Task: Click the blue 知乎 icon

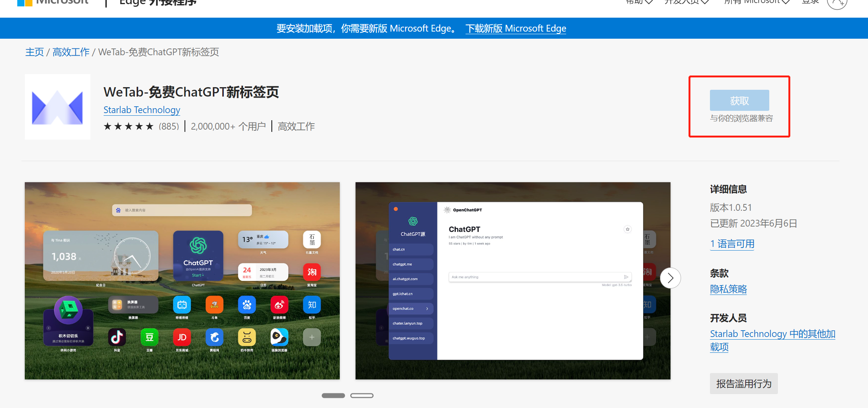Action: (312, 305)
